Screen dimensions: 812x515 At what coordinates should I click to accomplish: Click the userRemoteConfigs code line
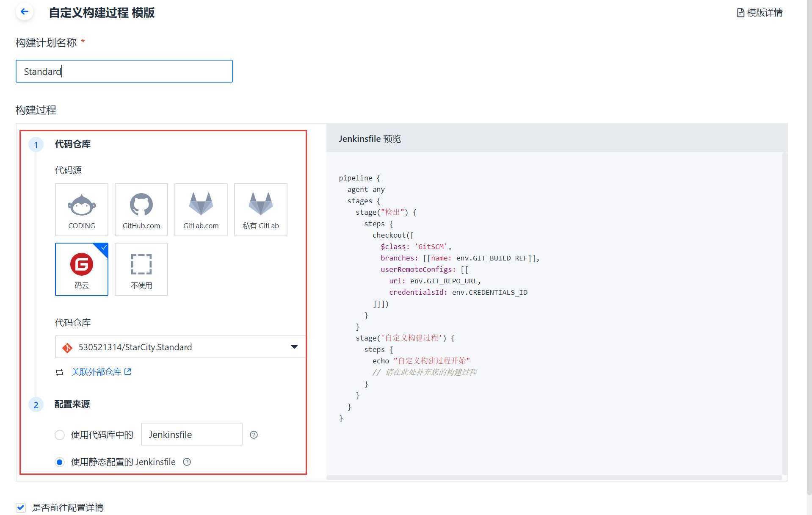(425, 269)
